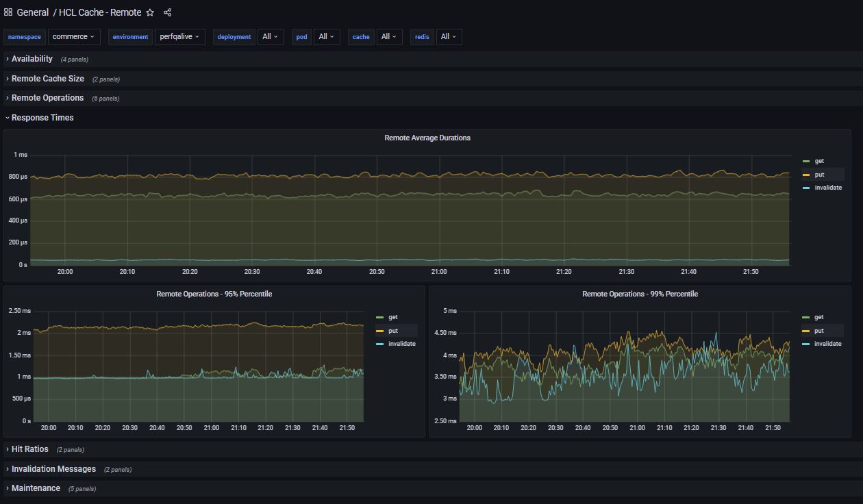The width and height of the screenshot is (863, 504).
Task: Open the redis variable dropdown
Action: (x=449, y=37)
